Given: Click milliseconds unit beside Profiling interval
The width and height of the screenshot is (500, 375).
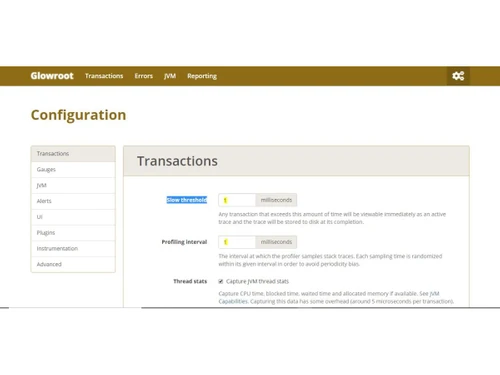Looking at the screenshot, I should click(x=276, y=242).
